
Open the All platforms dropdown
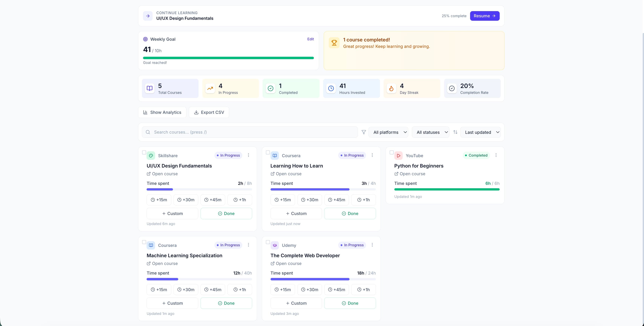pyautogui.click(x=389, y=132)
